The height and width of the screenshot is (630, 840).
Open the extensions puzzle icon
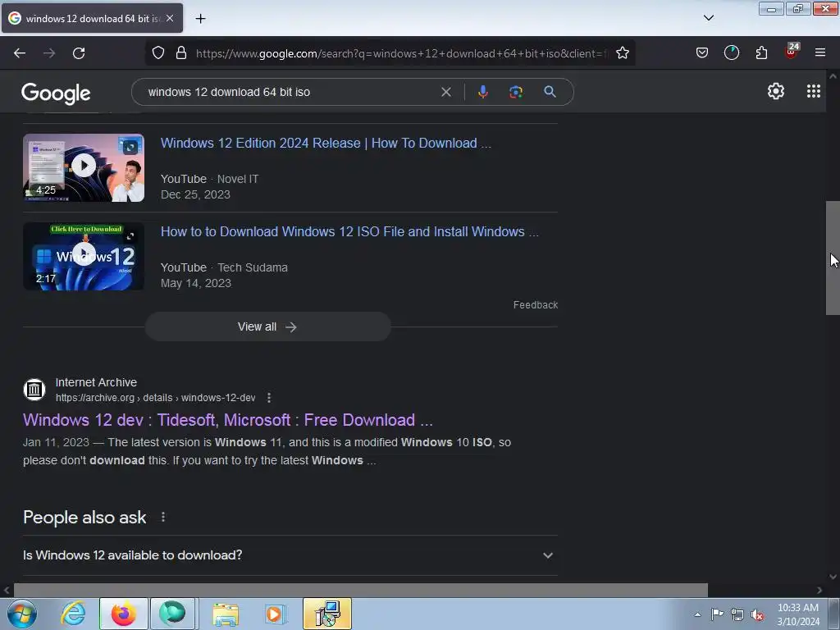click(x=761, y=52)
